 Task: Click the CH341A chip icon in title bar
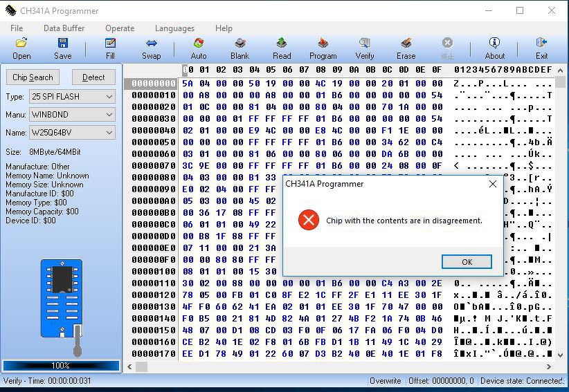pos(10,10)
